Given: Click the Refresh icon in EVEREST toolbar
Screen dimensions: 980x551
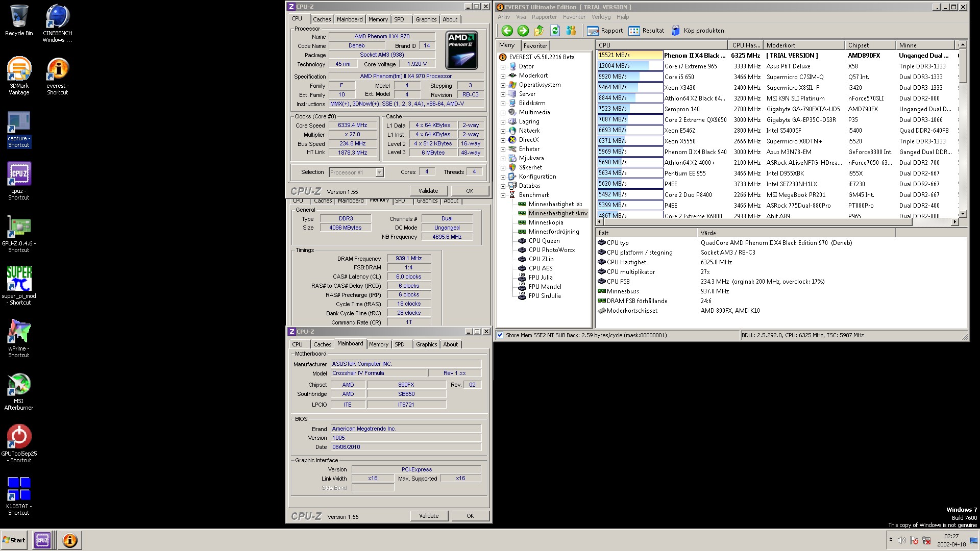Looking at the screenshot, I should (x=555, y=31).
